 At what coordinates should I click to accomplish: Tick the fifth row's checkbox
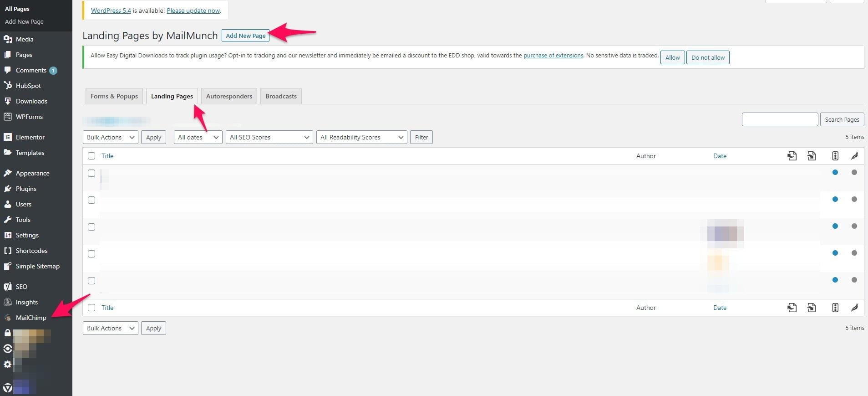point(91,281)
